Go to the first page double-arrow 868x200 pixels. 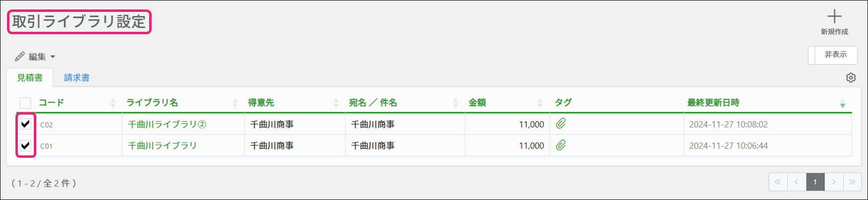click(x=778, y=182)
